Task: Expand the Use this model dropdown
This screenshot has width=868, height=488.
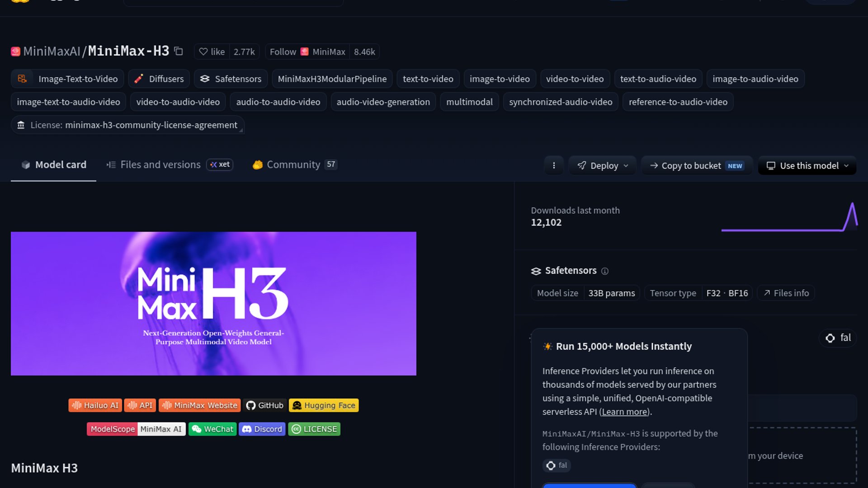Action: 807,165
